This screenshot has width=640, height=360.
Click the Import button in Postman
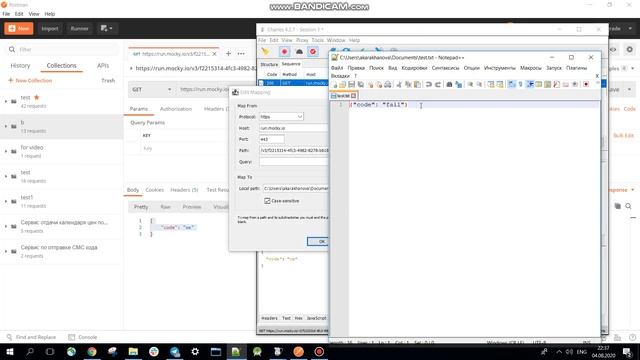(50, 29)
